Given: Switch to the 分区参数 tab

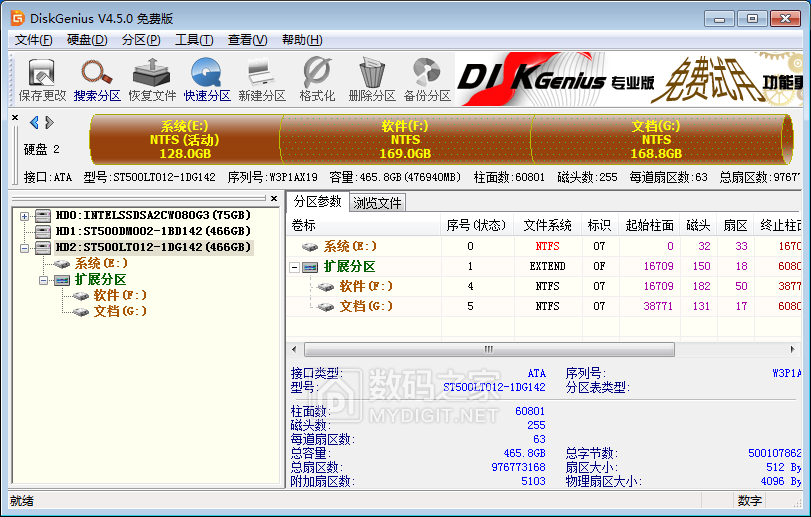Looking at the screenshot, I should 318,202.
